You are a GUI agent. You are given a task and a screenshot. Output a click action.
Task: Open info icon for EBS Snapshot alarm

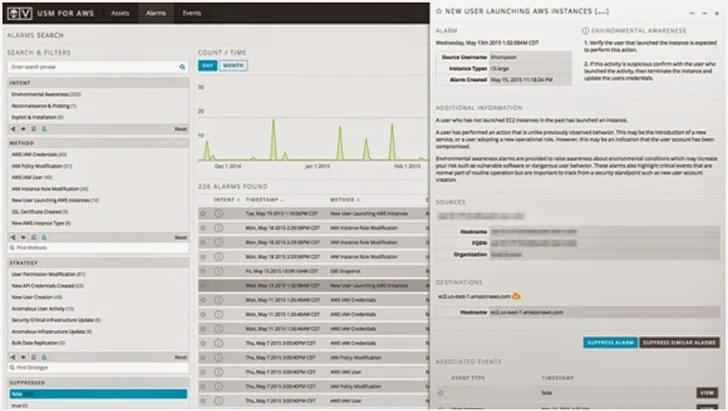(x=218, y=271)
